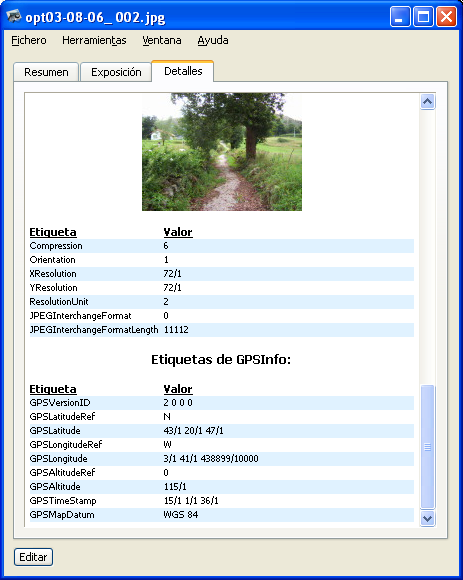Click the scrollbar up arrow
This screenshot has width=463, height=580.
[427, 101]
